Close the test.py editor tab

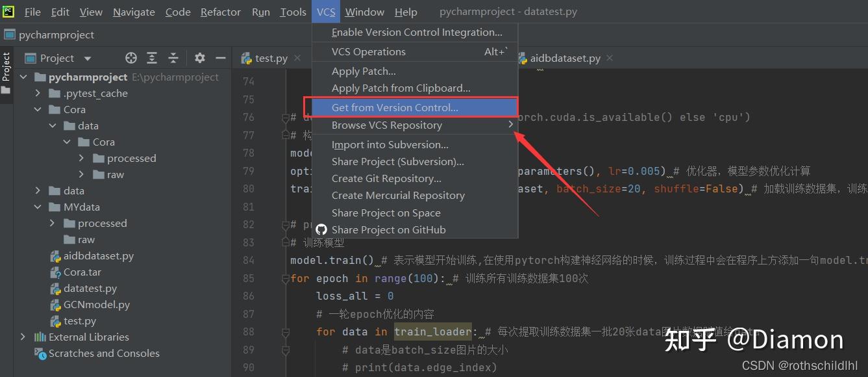click(x=297, y=58)
